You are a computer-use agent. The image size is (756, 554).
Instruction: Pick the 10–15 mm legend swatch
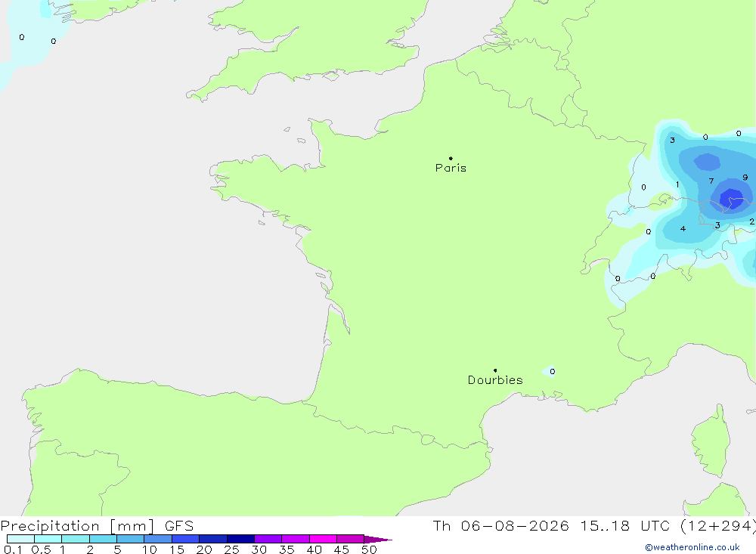coord(158,539)
